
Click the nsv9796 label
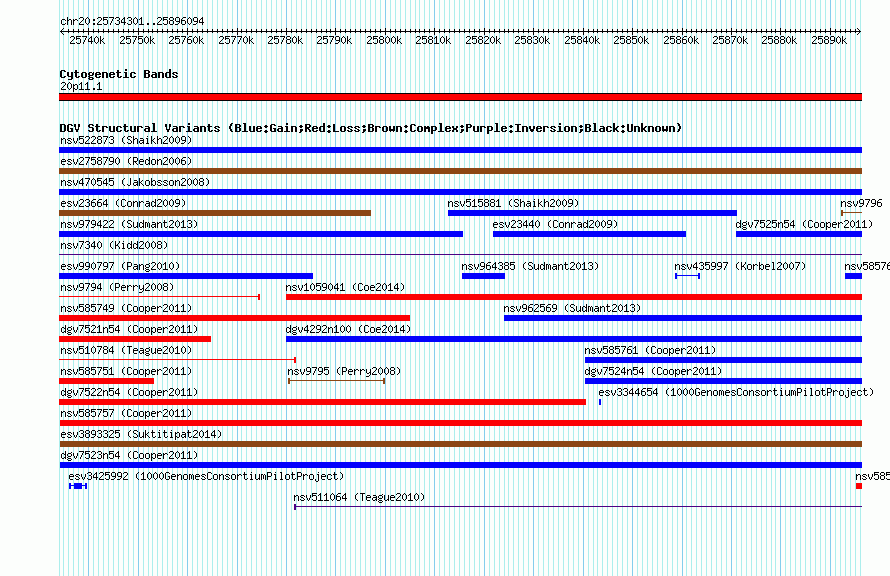pyautogui.click(x=861, y=203)
